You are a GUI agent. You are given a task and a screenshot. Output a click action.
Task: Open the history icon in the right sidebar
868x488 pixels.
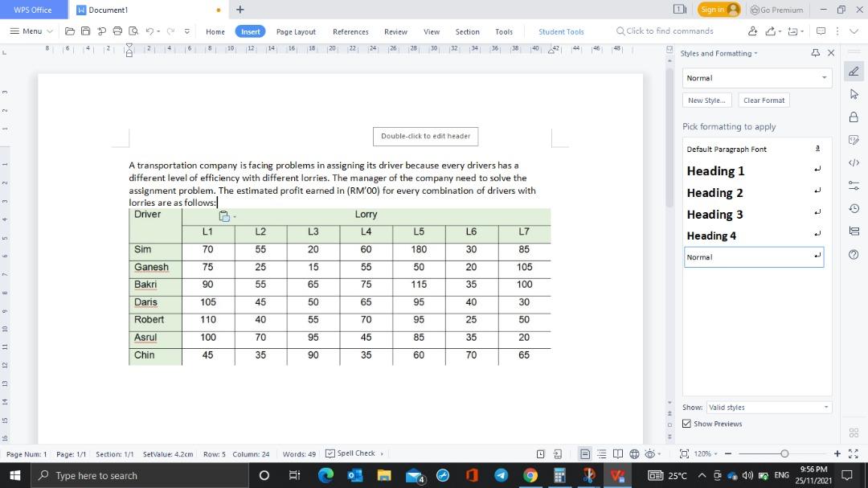854,207
